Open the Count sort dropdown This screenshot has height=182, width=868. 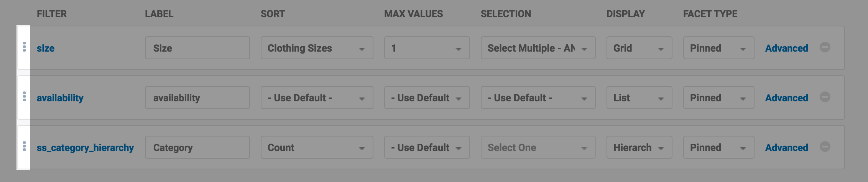pyautogui.click(x=317, y=148)
